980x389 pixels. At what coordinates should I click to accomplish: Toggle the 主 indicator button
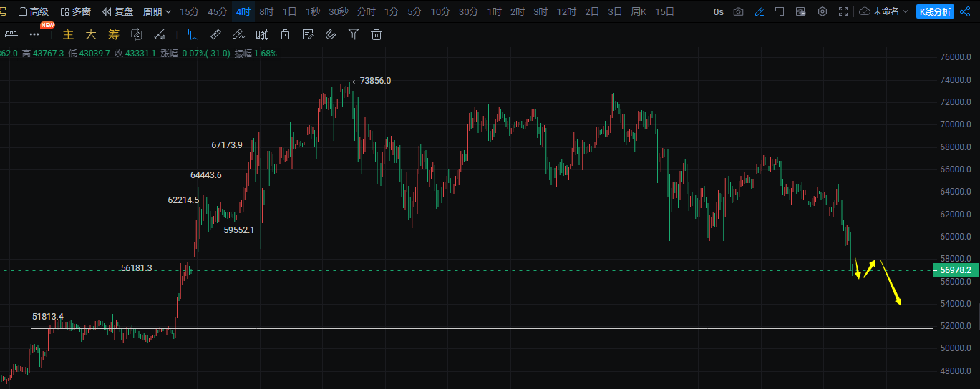[68, 34]
